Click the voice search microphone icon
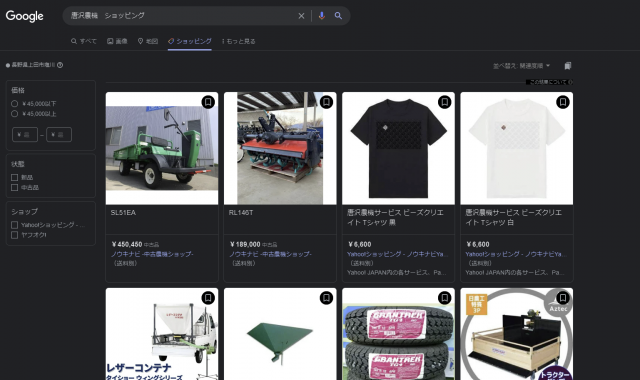Viewport: 640px width, 380px height. coord(322,16)
